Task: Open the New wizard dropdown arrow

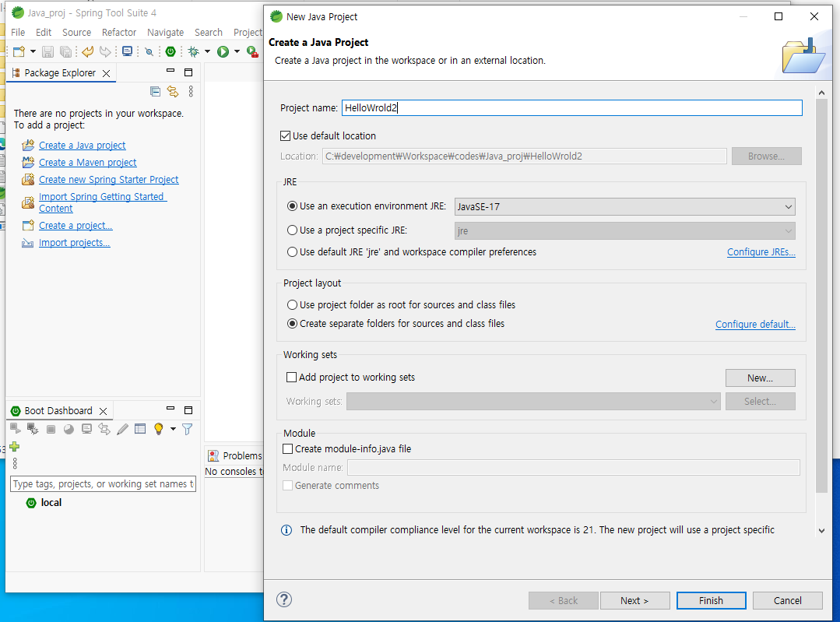Action: coord(33,51)
